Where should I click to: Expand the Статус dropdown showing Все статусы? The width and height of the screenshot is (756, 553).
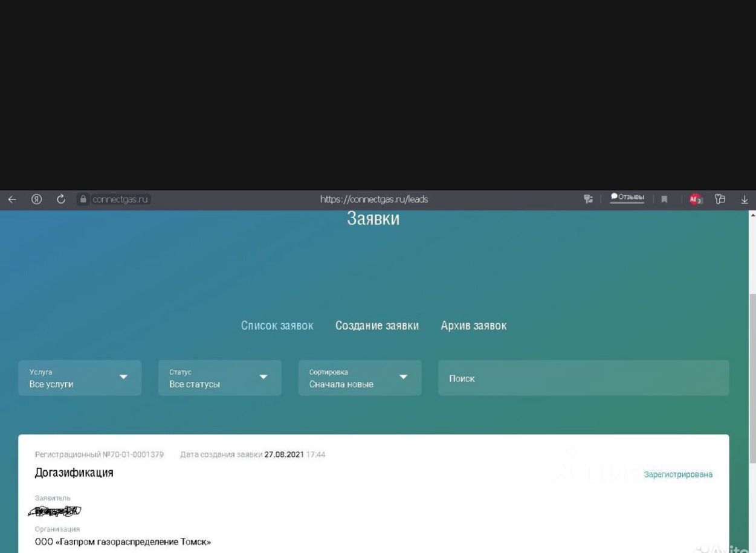pos(220,378)
